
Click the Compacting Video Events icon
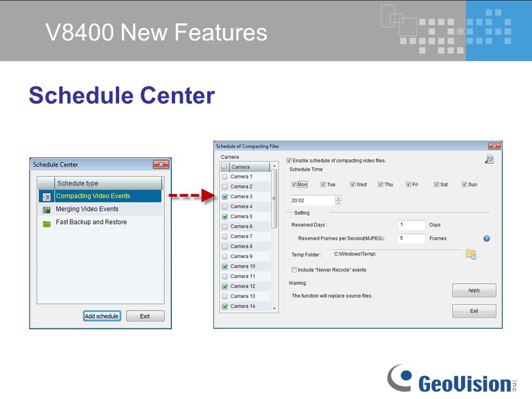[47, 197]
